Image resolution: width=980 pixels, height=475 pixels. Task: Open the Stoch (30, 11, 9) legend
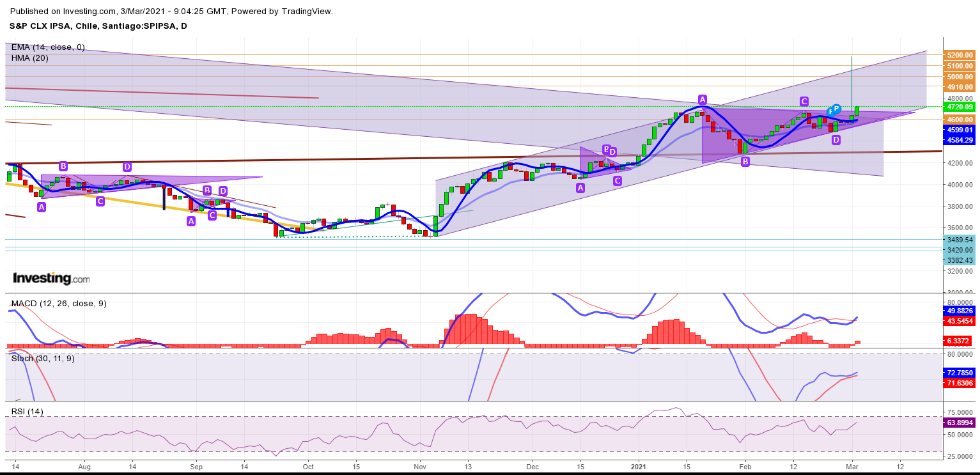point(43,359)
